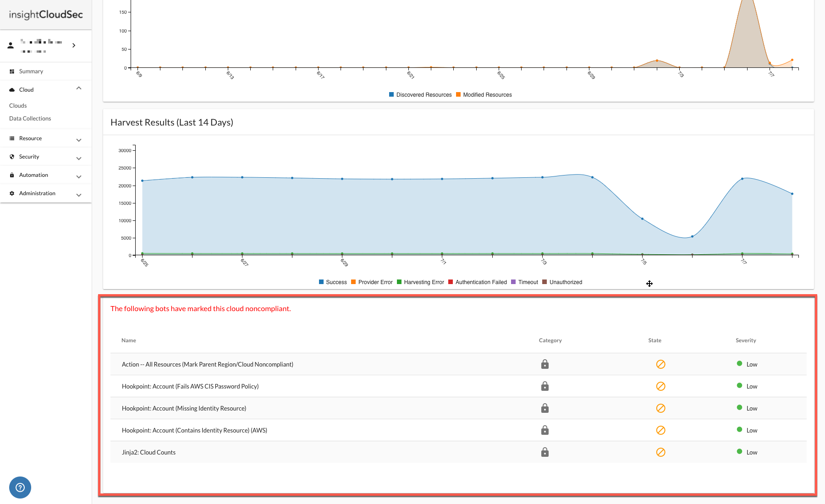Click severity dot for Jinja2 Cloud Counts

coord(739,451)
